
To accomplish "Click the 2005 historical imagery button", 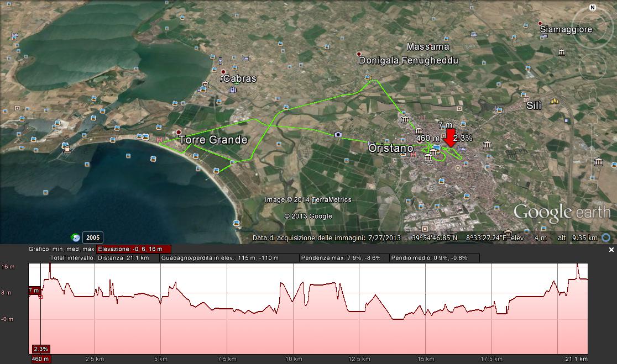I will (x=92, y=238).
